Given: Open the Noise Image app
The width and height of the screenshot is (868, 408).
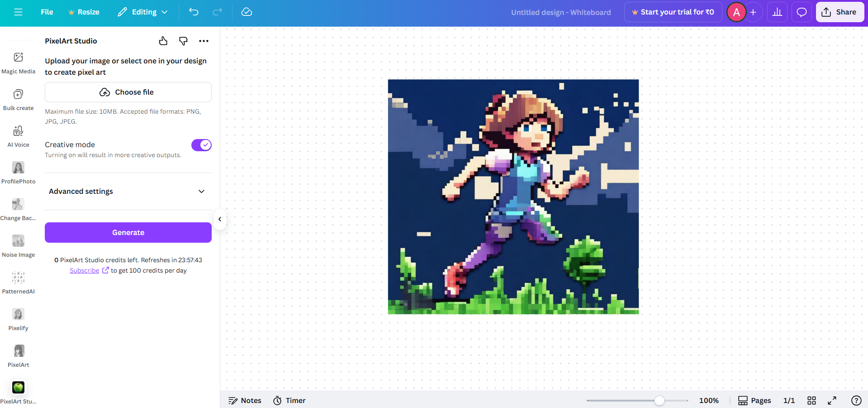Looking at the screenshot, I should click(x=18, y=245).
